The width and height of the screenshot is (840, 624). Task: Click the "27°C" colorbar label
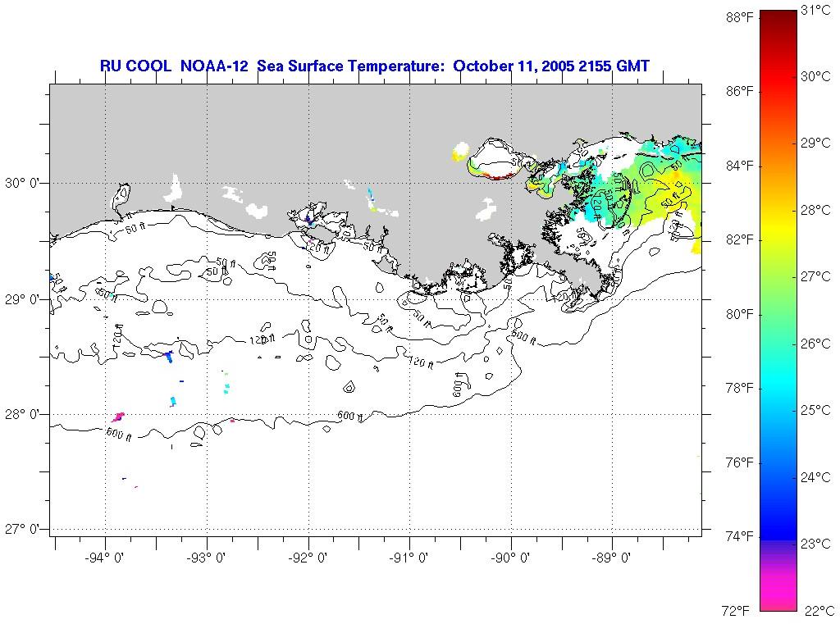coord(815,276)
